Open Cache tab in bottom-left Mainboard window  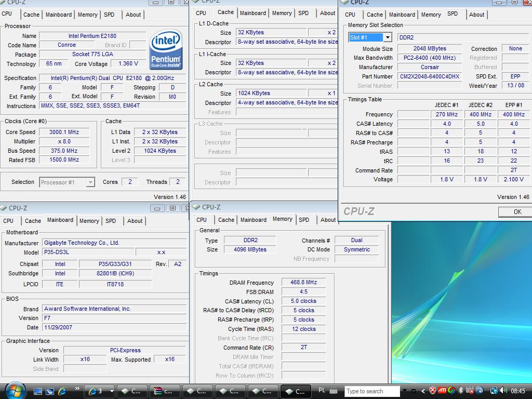(33, 221)
